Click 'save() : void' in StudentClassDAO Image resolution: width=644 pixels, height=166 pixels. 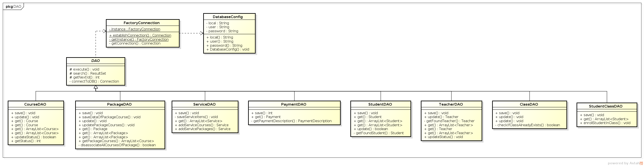(592, 115)
